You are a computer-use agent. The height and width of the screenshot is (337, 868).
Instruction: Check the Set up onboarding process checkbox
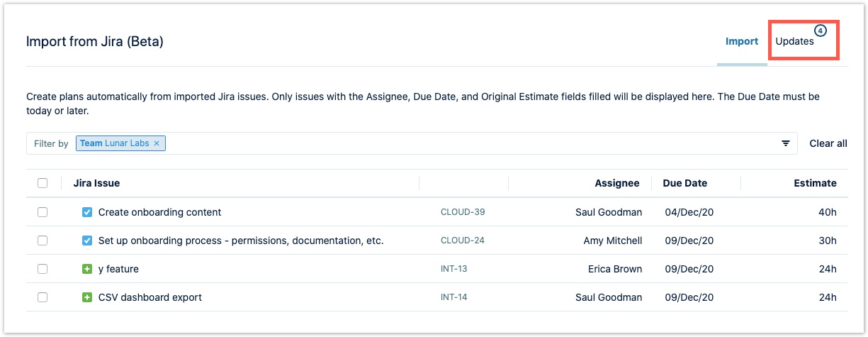[x=43, y=241]
